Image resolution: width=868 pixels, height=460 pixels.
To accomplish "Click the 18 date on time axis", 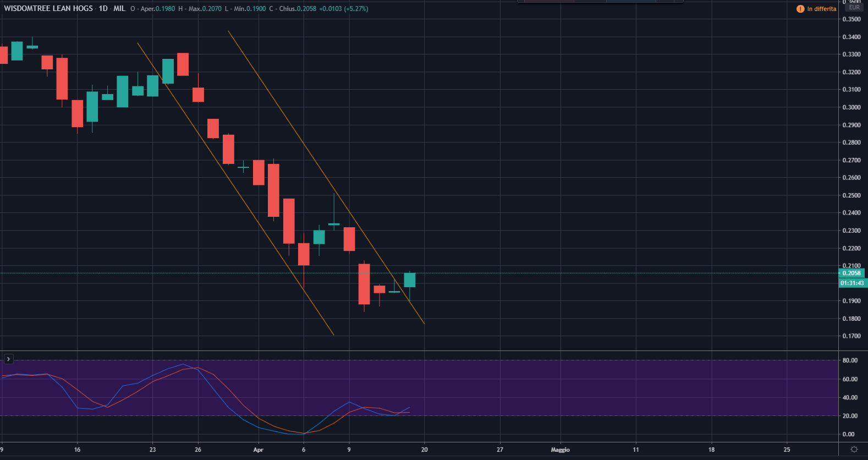I will [711, 450].
